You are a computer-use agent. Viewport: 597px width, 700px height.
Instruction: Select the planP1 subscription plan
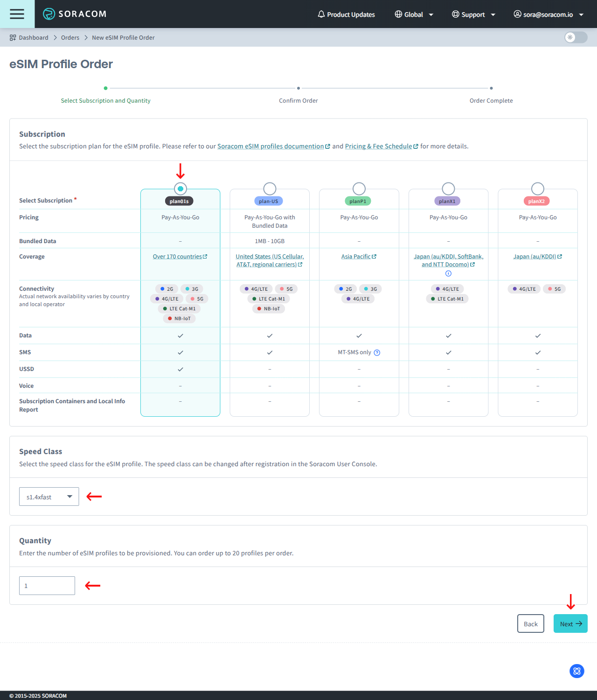(359, 189)
